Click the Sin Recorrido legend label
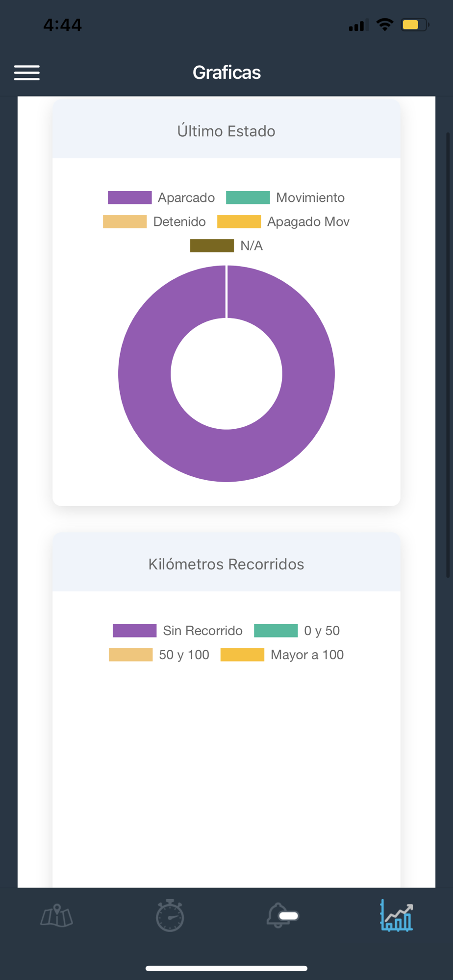 click(x=203, y=631)
